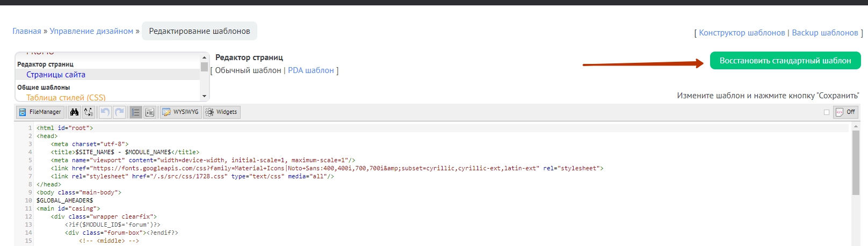
Task: Click the binoculars search icon
Action: tap(74, 112)
